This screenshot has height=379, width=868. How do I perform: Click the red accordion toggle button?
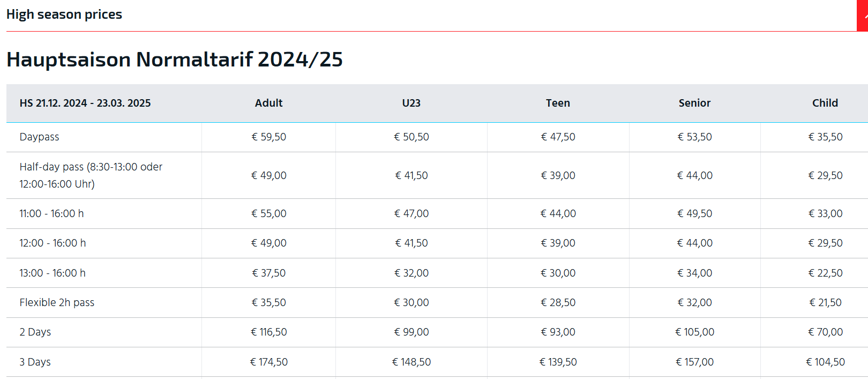(x=862, y=16)
